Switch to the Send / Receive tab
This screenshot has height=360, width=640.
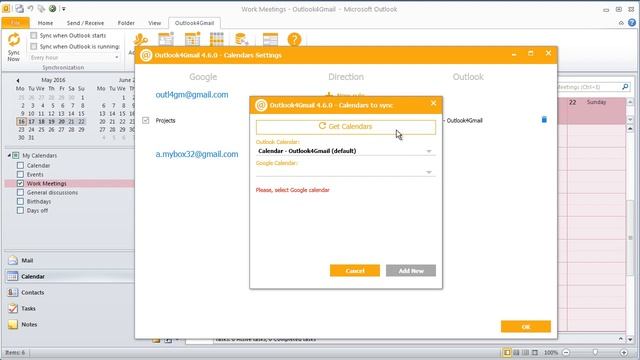[x=85, y=23]
